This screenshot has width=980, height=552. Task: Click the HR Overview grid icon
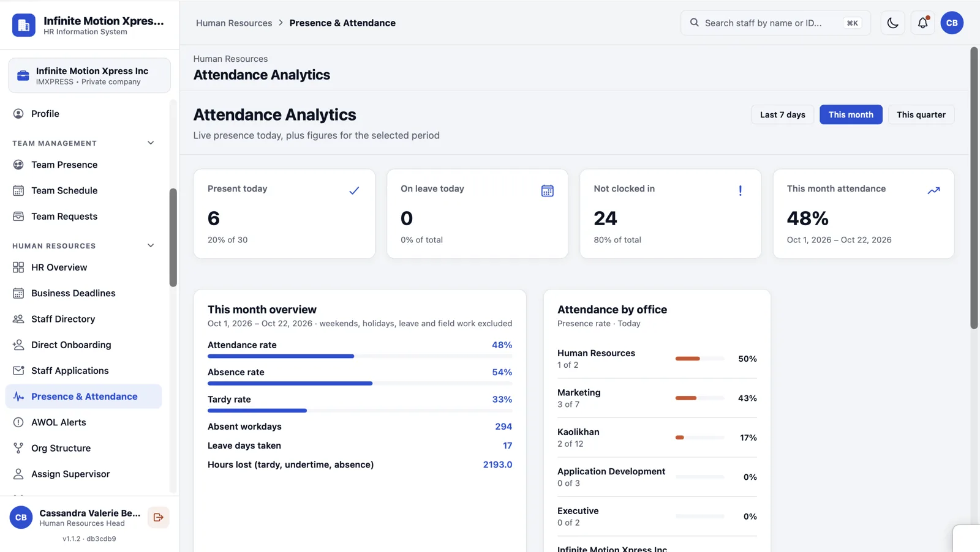tap(18, 267)
